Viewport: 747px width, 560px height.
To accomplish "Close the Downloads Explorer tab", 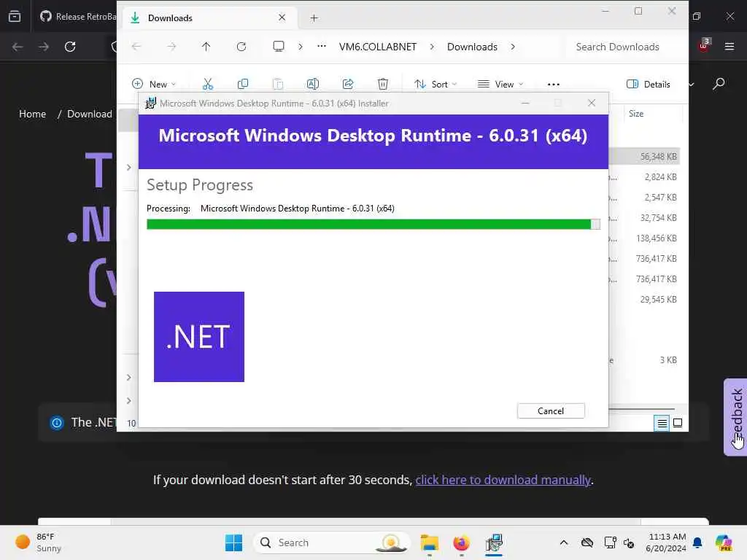I will [x=282, y=17].
